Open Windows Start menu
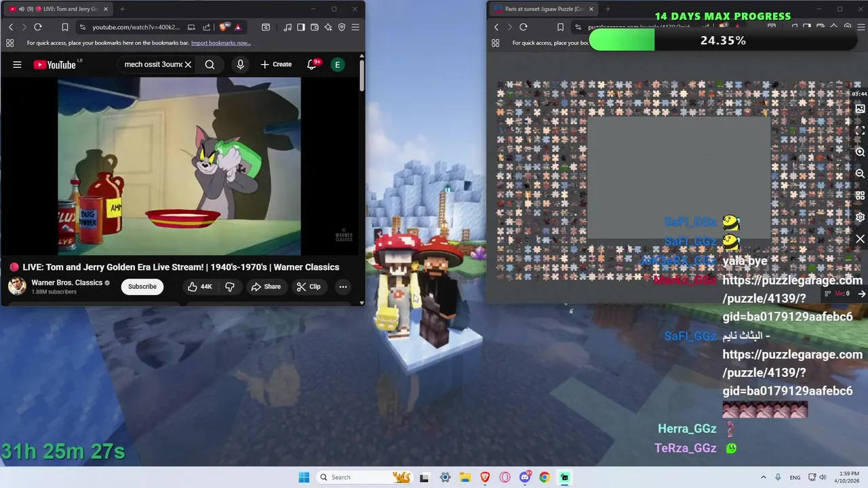Viewport: 868px width, 488px height. pos(304,477)
